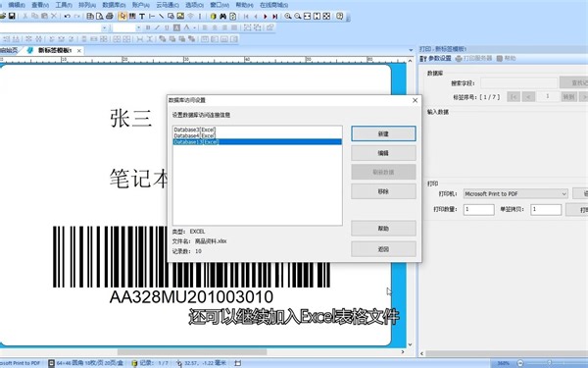Click the cut scissors icon
Viewport: 588px width, 368px height.
click(x=24, y=16)
